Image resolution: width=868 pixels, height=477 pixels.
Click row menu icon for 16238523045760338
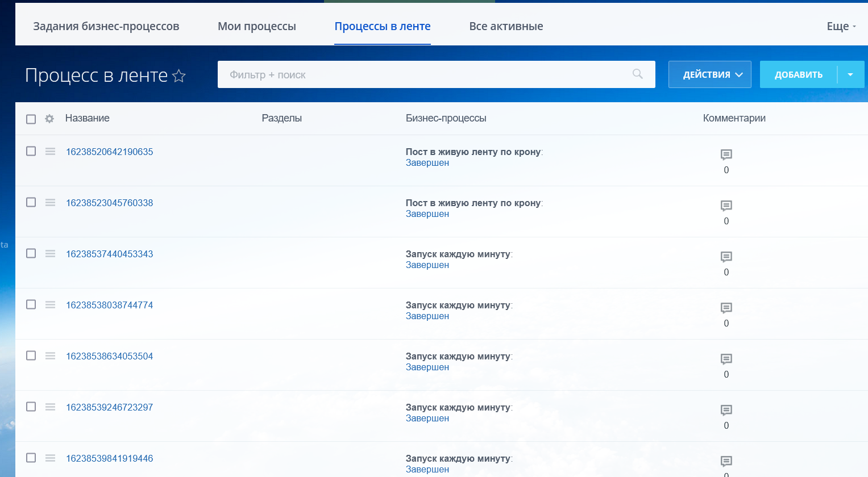(x=51, y=203)
